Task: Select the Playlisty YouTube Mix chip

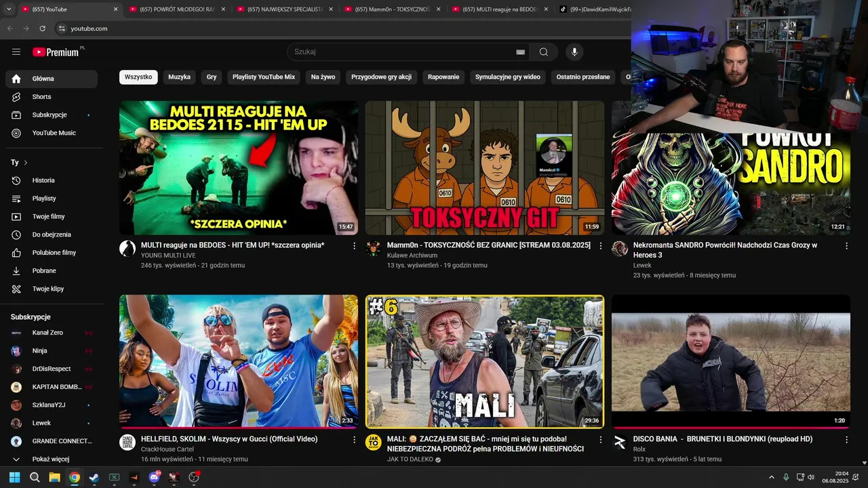Action: point(264,77)
